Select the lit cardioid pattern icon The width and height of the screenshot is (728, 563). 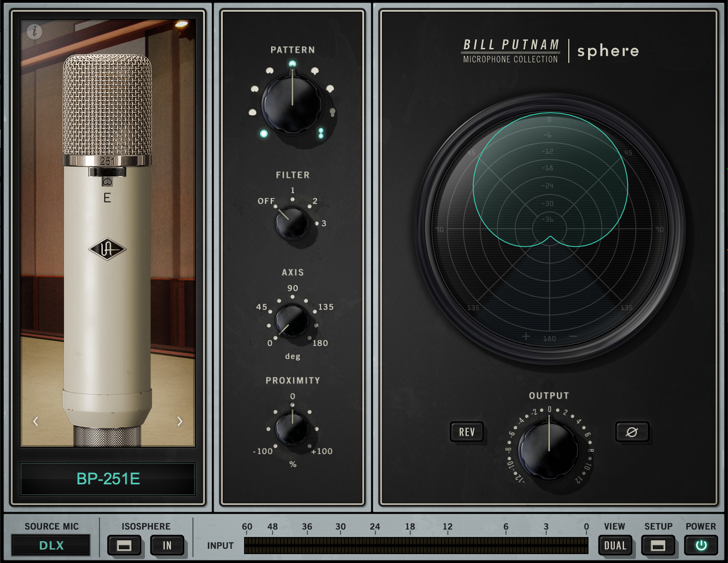[x=292, y=64]
